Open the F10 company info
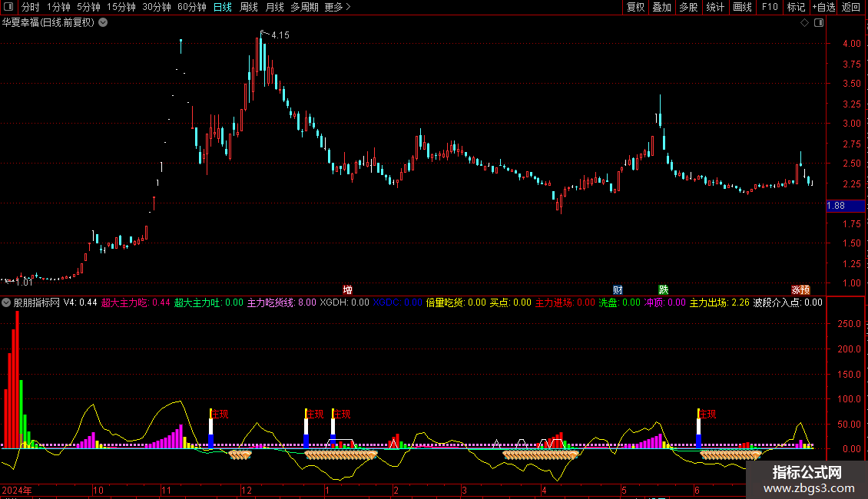The width and height of the screenshot is (868, 499). (770, 7)
